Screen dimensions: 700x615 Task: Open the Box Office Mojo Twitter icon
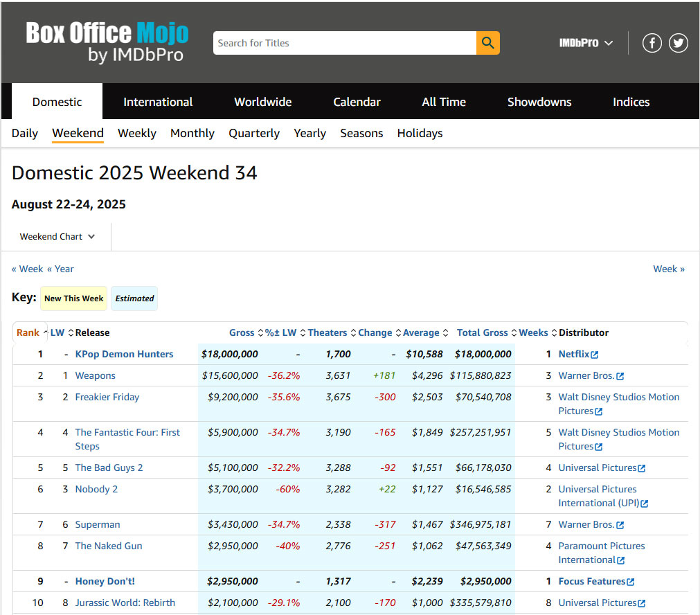[x=679, y=43]
